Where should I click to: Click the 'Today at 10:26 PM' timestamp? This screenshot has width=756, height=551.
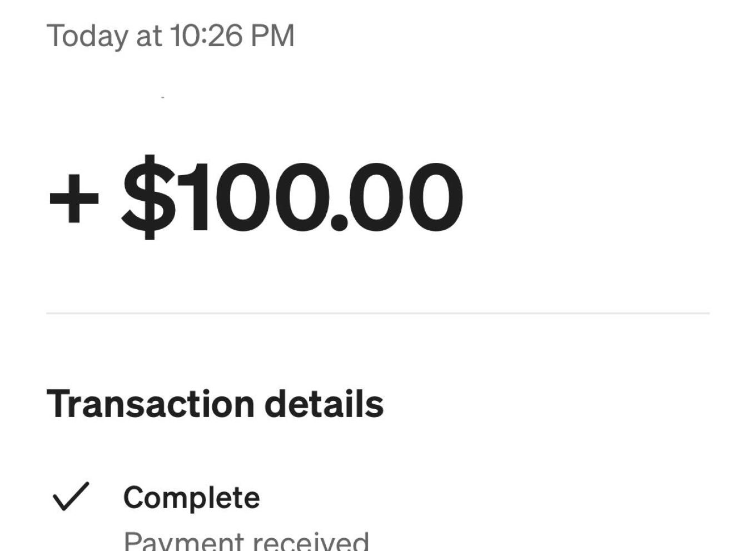pyautogui.click(x=170, y=36)
